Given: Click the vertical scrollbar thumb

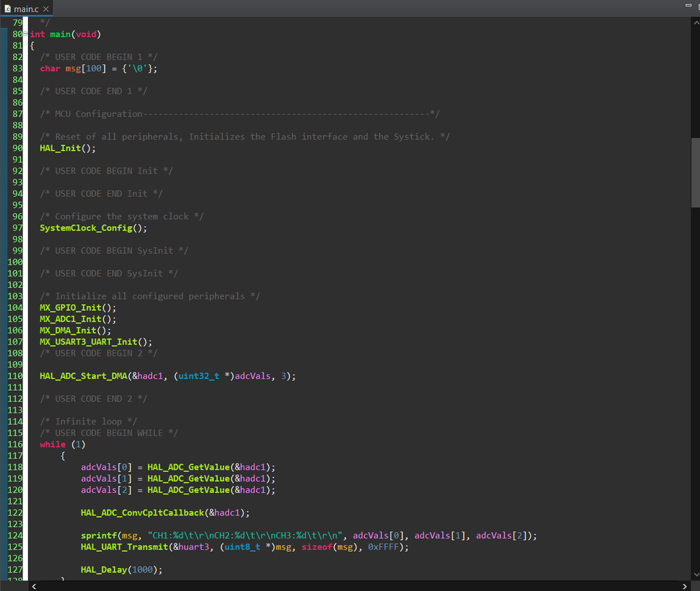Looking at the screenshot, I should pos(695,173).
